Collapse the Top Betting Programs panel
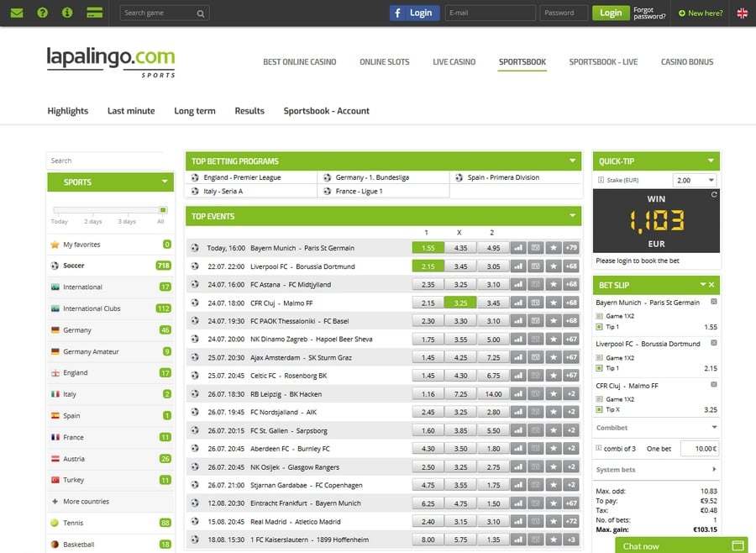 point(572,161)
